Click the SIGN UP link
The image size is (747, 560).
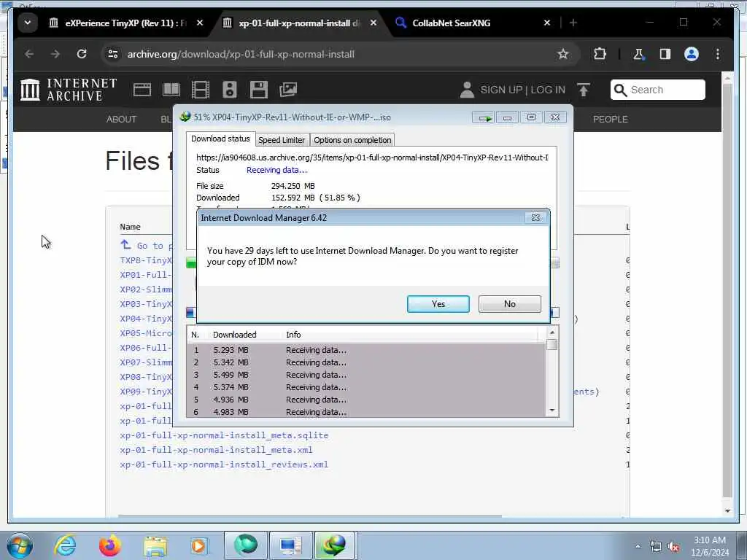coord(501,90)
